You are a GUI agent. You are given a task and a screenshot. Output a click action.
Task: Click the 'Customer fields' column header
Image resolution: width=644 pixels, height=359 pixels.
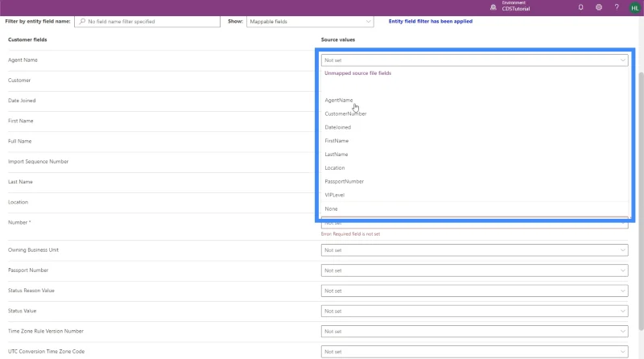(x=27, y=39)
